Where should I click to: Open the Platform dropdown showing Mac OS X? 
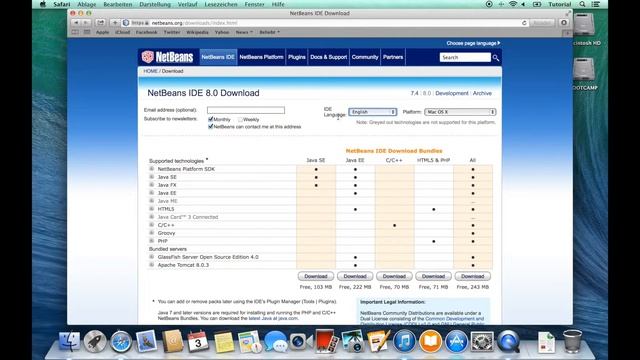(460, 111)
